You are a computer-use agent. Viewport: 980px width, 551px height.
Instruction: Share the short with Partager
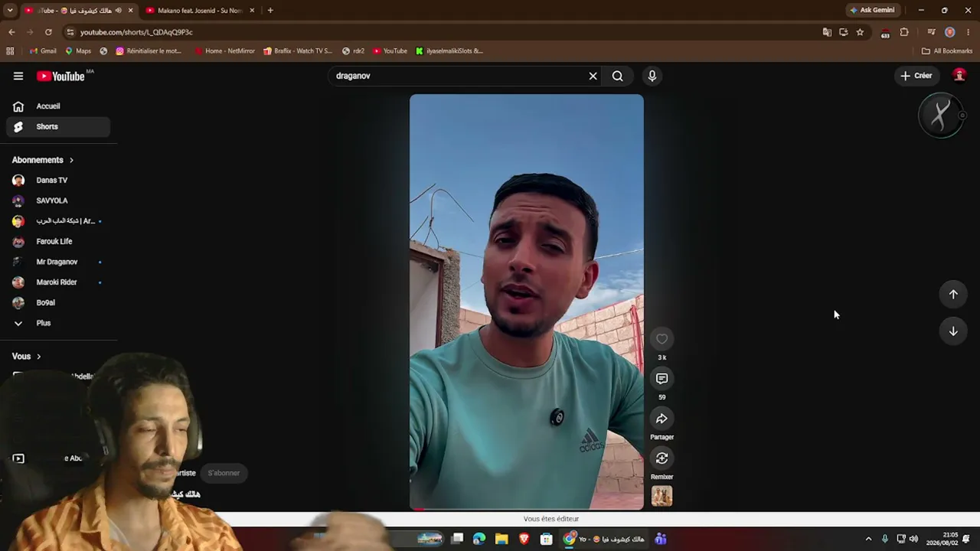661,419
